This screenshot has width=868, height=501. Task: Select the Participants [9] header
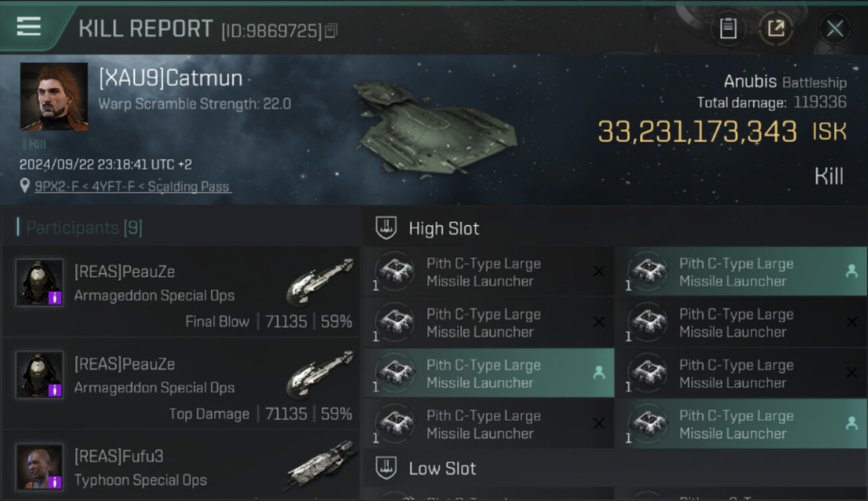[83, 228]
